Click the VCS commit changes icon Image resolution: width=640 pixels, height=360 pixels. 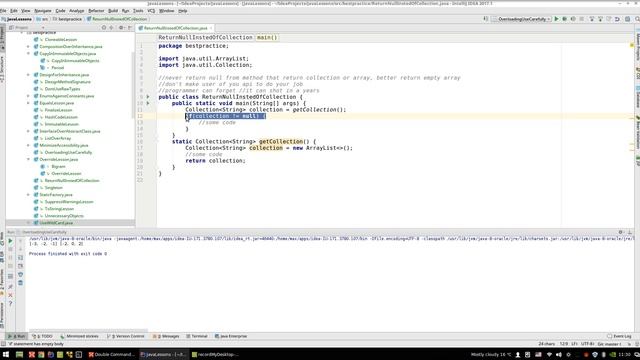click(600, 19)
